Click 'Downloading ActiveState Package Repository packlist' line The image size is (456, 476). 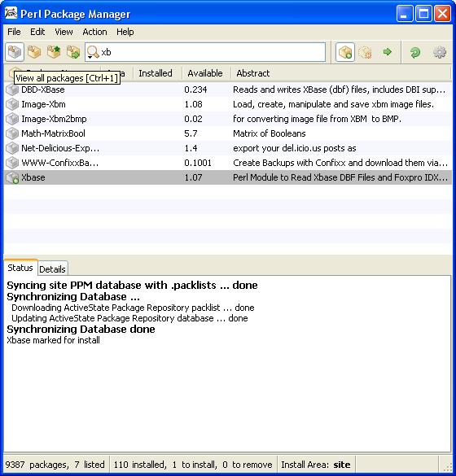[133, 308]
